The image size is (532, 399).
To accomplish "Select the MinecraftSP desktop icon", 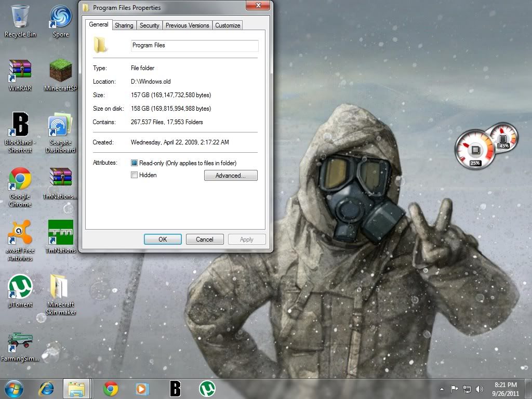I will pyautogui.click(x=61, y=75).
